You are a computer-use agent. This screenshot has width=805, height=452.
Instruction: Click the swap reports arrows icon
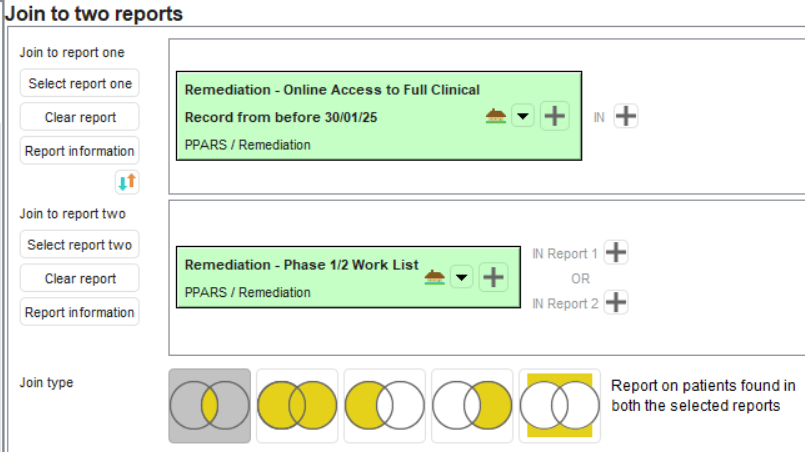(x=127, y=181)
